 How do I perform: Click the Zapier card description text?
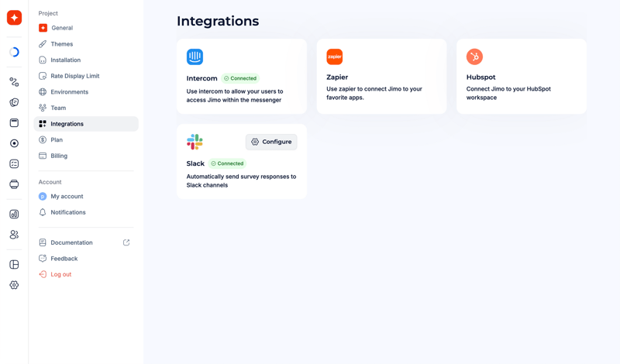tap(374, 93)
